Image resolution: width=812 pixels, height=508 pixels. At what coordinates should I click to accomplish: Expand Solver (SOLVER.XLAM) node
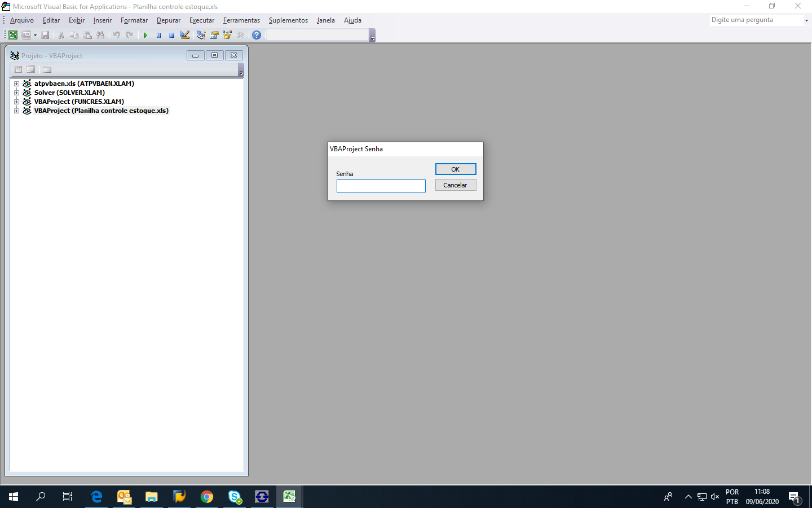point(16,93)
